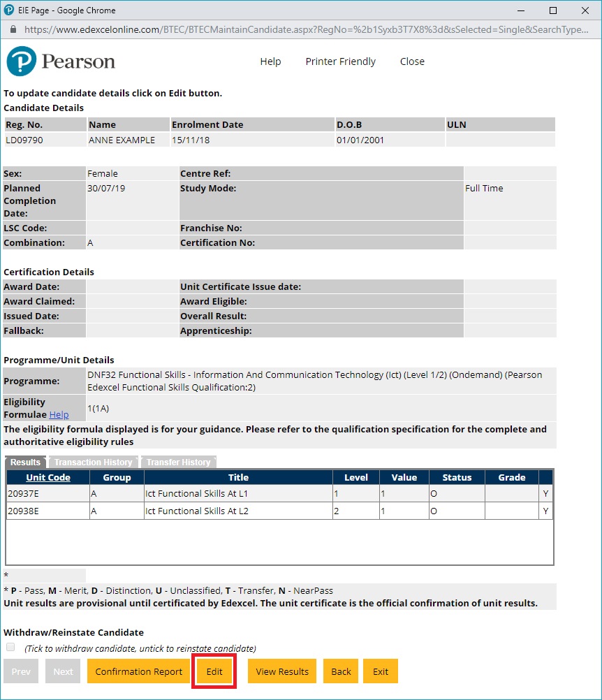Tick the withdraw candidate checkbox
Screen dimensions: 602x700
(x=10, y=647)
